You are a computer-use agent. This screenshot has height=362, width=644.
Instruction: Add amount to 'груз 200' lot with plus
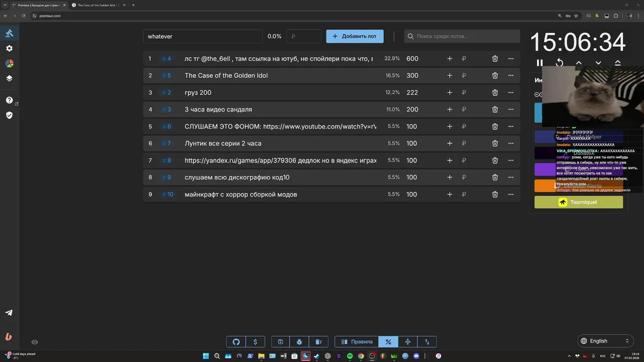click(450, 93)
